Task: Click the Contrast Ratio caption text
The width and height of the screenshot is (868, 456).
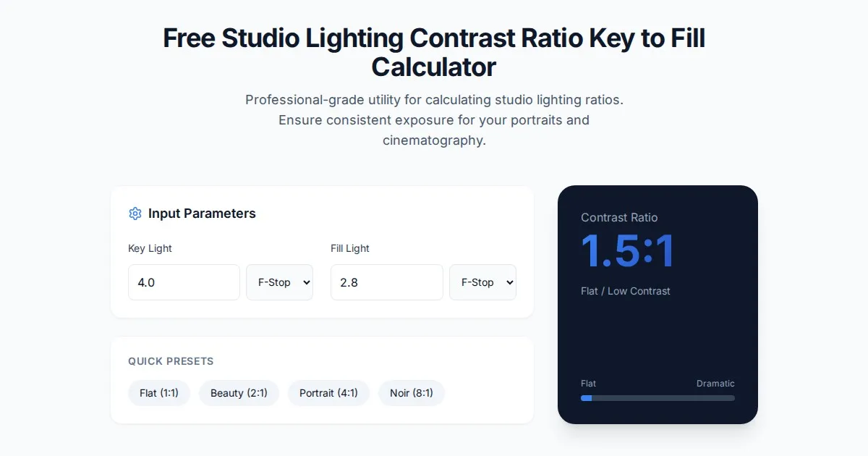Action: 619,217
